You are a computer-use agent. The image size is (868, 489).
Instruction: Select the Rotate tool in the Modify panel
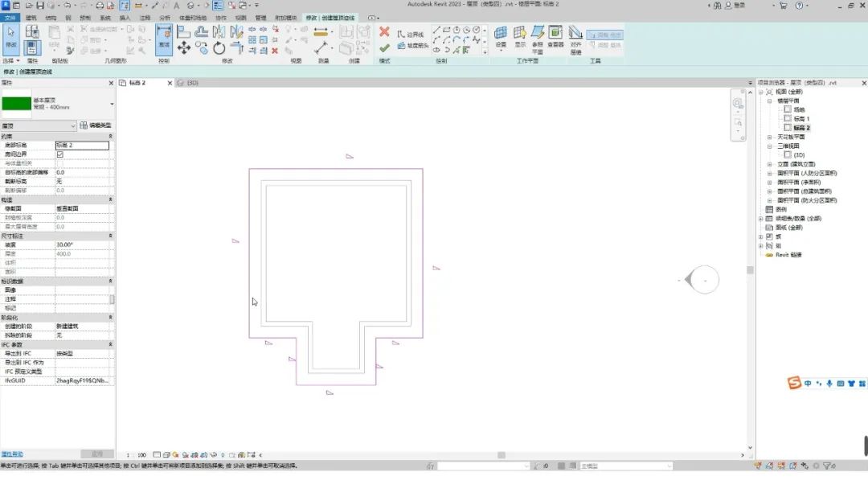coord(219,48)
